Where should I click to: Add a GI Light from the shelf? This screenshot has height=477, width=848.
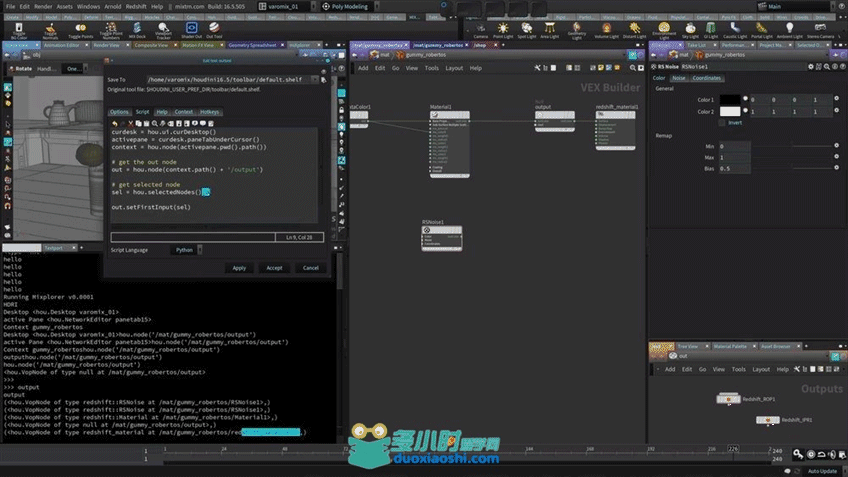[711, 31]
